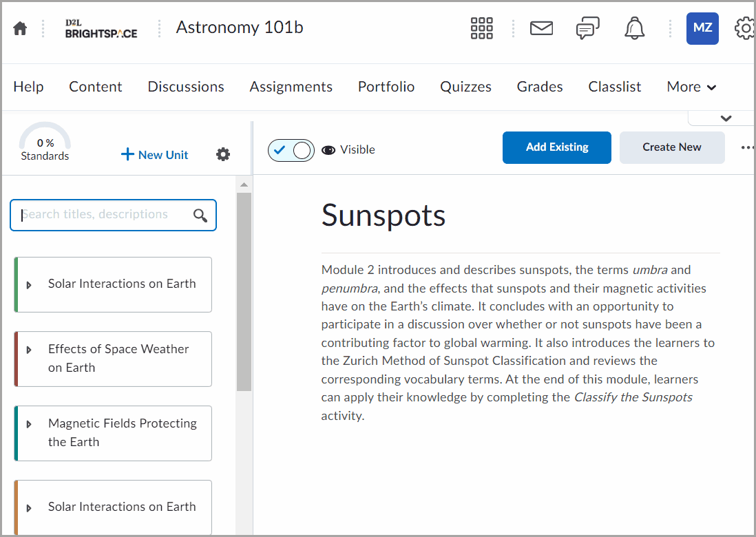Switch to the Discussions tab
The width and height of the screenshot is (756, 537).
point(185,87)
